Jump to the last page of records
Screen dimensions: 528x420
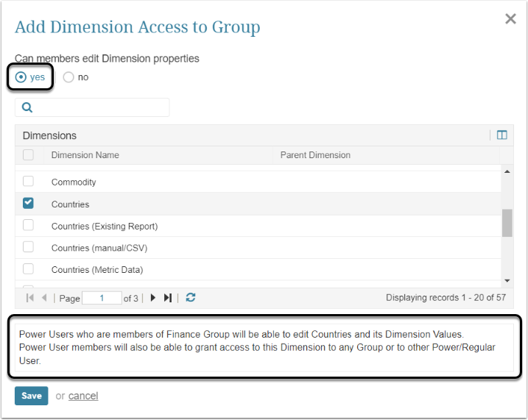[168, 298]
